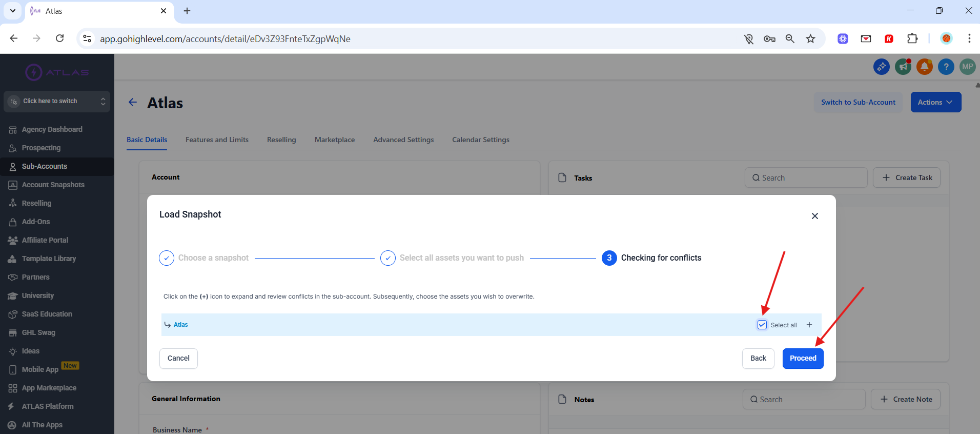The width and height of the screenshot is (980, 434).
Task: Select the Basic Details tab
Action: click(x=147, y=140)
